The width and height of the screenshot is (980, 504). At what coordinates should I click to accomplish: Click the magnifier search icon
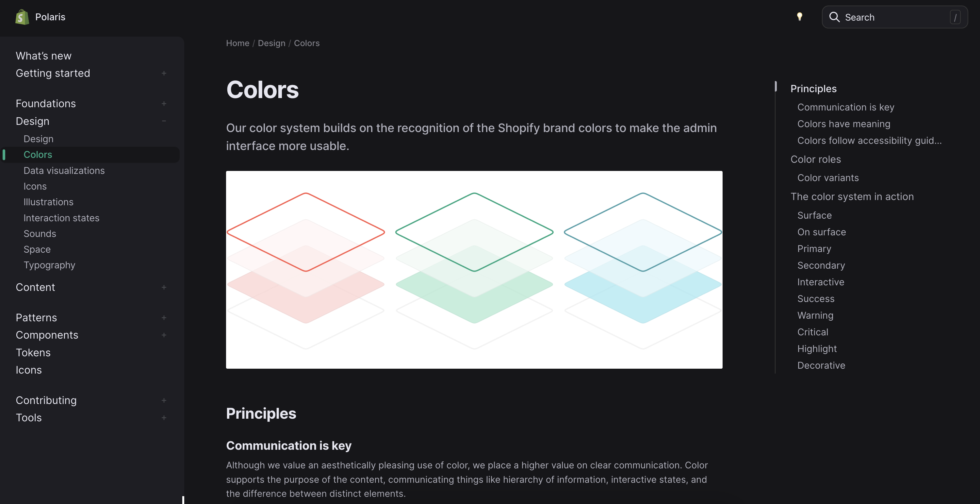[x=834, y=17]
